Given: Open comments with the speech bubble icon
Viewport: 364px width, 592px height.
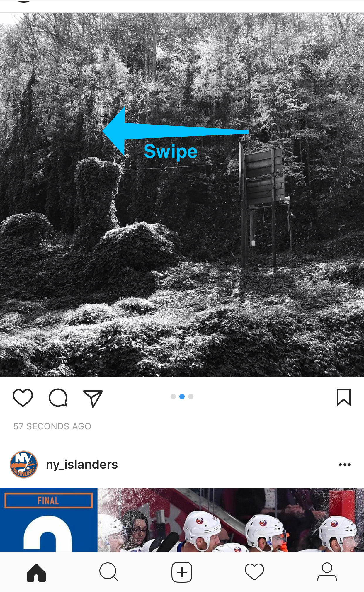Looking at the screenshot, I should coord(58,398).
